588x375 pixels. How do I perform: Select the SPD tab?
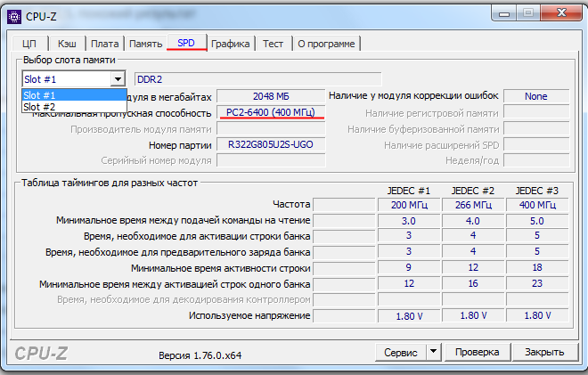coord(186,43)
